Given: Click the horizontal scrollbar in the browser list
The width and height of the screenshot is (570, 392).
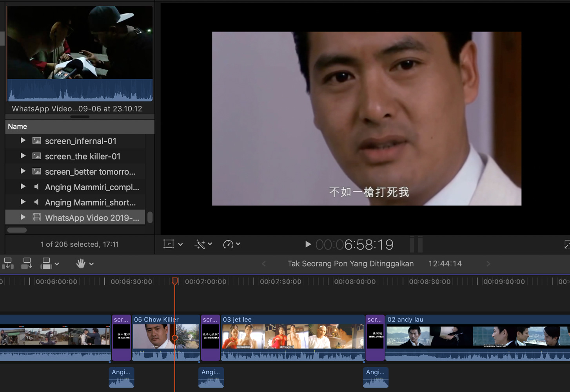Looking at the screenshot, I should [17, 230].
